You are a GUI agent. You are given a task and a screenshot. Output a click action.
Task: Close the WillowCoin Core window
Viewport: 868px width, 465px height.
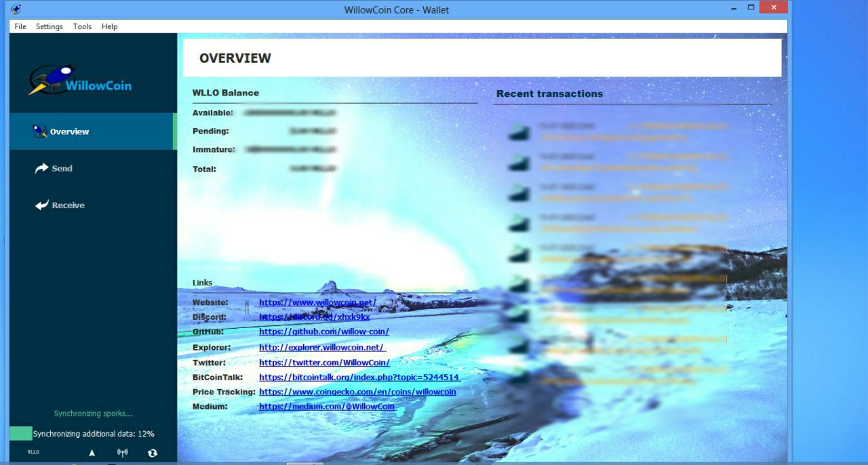(773, 8)
